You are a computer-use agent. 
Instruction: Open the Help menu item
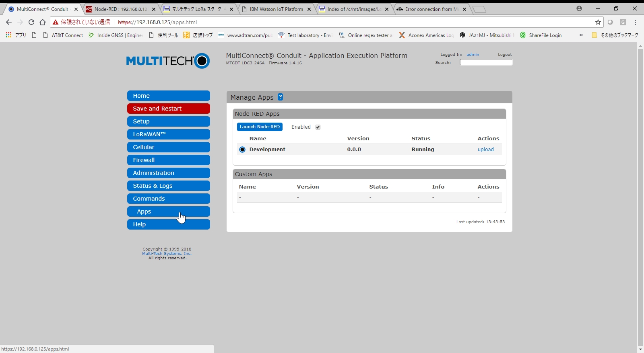pos(169,224)
